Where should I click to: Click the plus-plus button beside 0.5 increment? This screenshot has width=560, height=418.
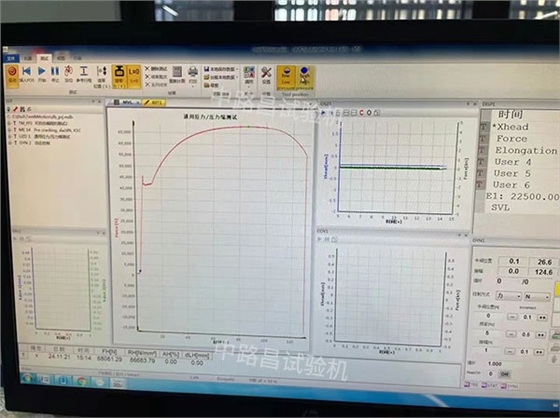[540, 335]
